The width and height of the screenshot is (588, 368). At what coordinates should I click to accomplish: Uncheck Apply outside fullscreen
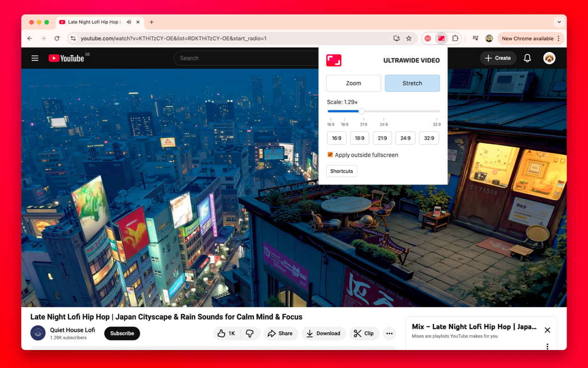[330, 155]
